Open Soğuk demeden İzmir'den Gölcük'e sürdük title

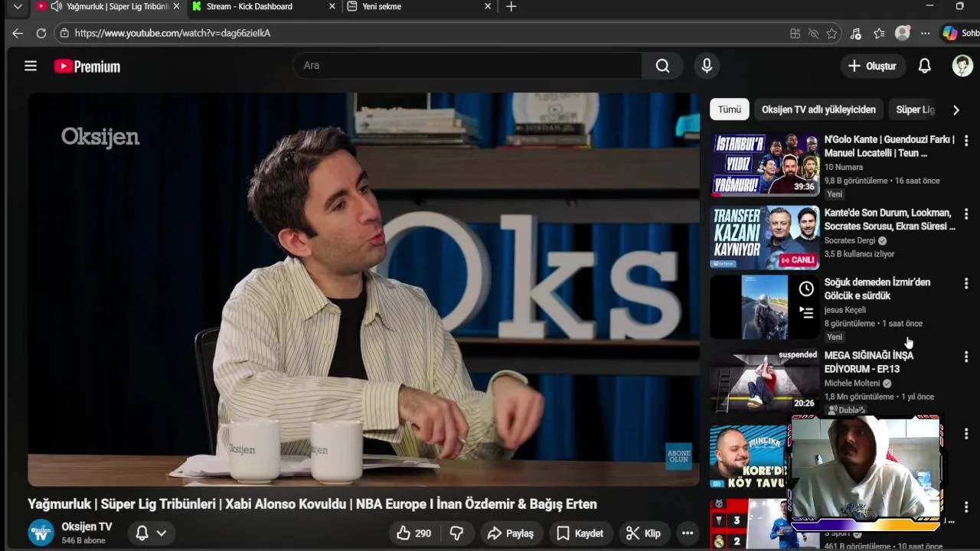877,289
